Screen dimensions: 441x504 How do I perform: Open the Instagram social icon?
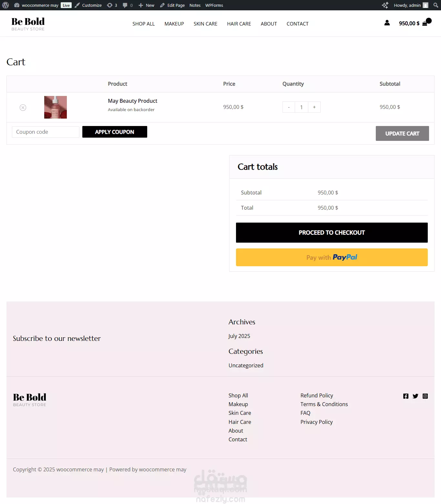(425, 396)
